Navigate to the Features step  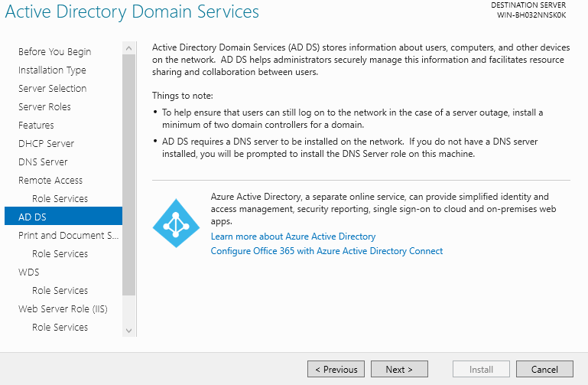(x=36, y=126)
